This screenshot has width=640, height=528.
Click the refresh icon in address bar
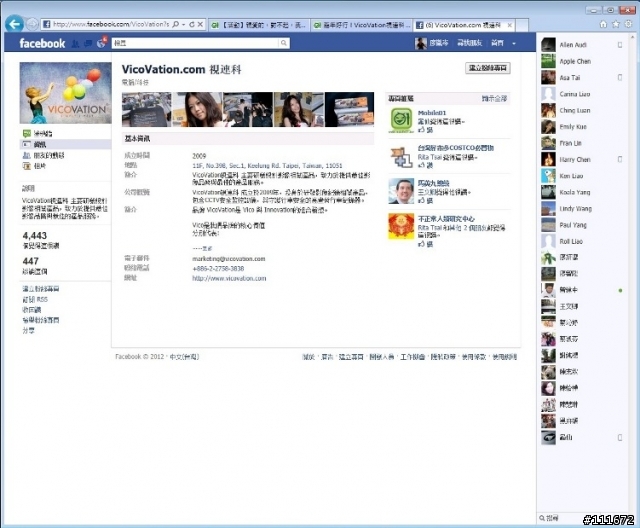(191, 24)
